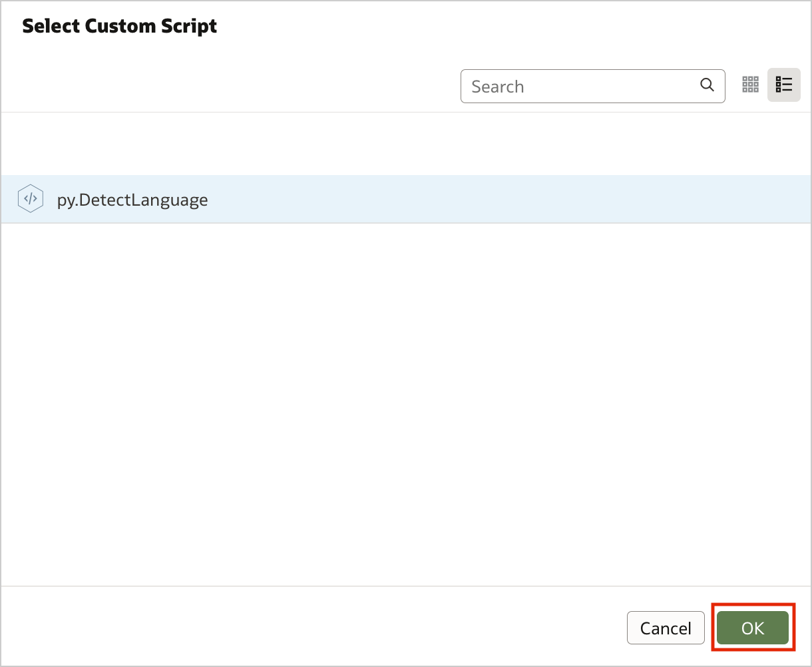Switch to list view
The image size is (812, 667).
(x=784, y=85)
